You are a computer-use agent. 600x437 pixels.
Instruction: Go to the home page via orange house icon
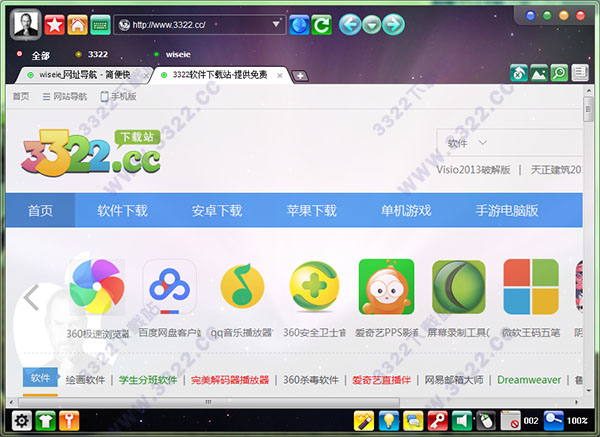click(x=77, y=25)
